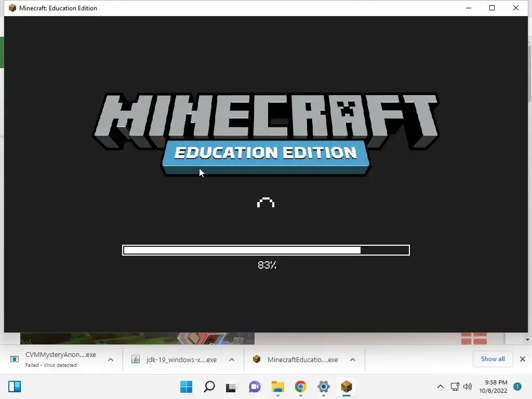Maximize the Minecraft Education Edition window
532x399 pixels.
(x=492, y=8)
